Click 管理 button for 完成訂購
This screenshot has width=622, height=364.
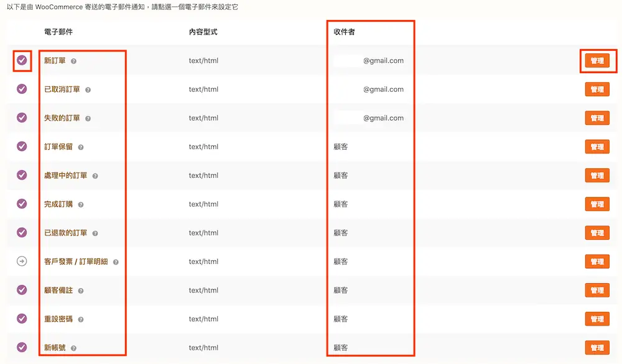597,204
